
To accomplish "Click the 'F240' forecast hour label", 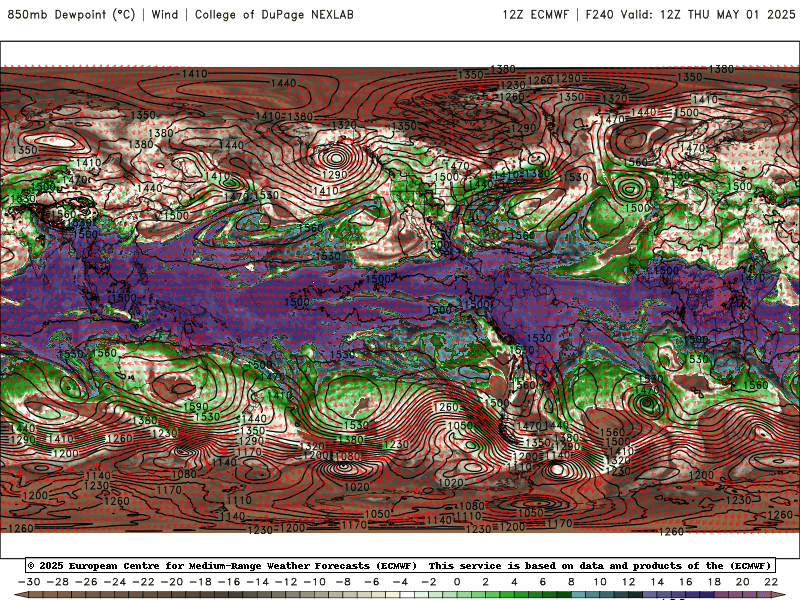I will 599,14.
